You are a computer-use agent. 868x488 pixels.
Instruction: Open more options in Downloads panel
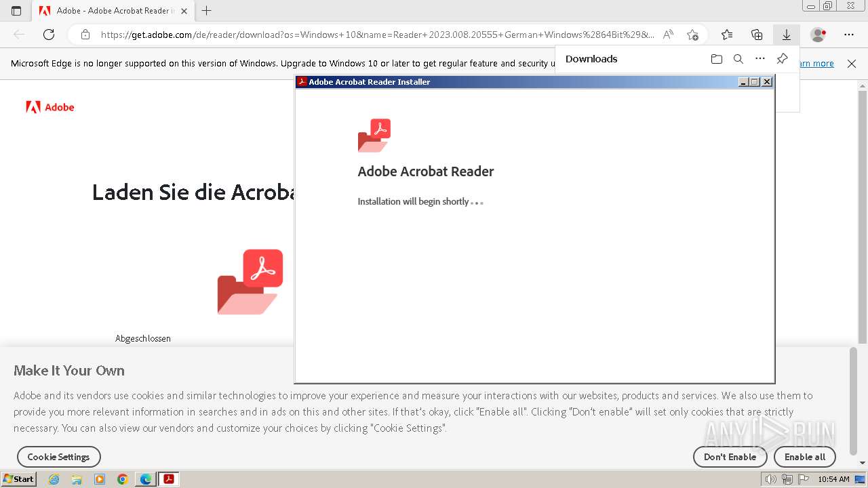[760, 59]
